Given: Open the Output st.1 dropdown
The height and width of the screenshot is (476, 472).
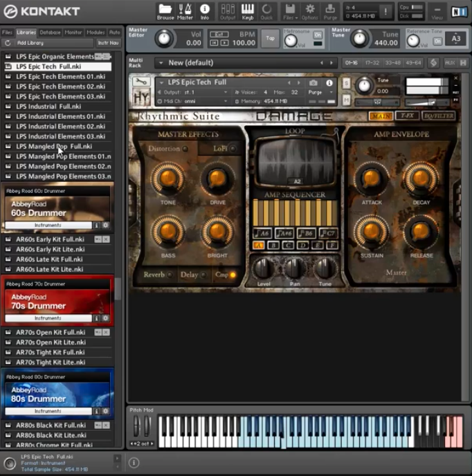Looking at the screenshot, I should pyautogui.click(x=194, y=92).
